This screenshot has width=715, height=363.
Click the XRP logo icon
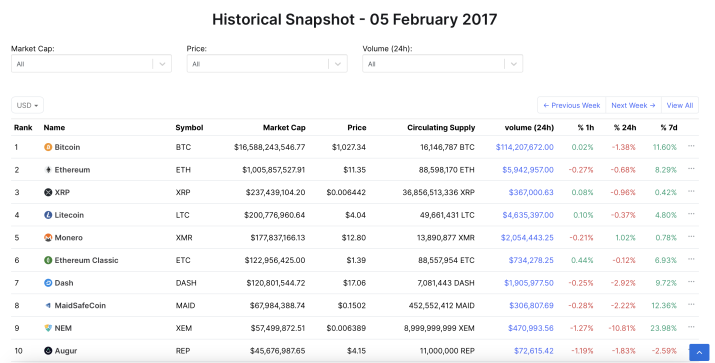pos(48,192)
